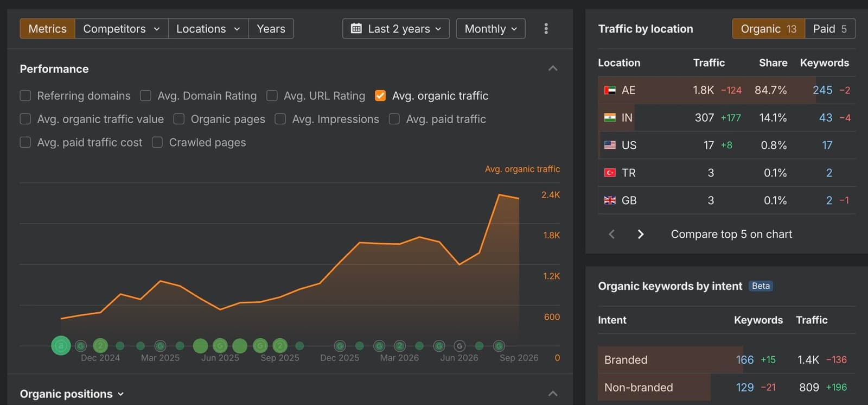Enable the Avg. paid traffic cost checkbox
Image resolution: width=868 pixels, height=405 pixels.
click(x=25, y=142)
